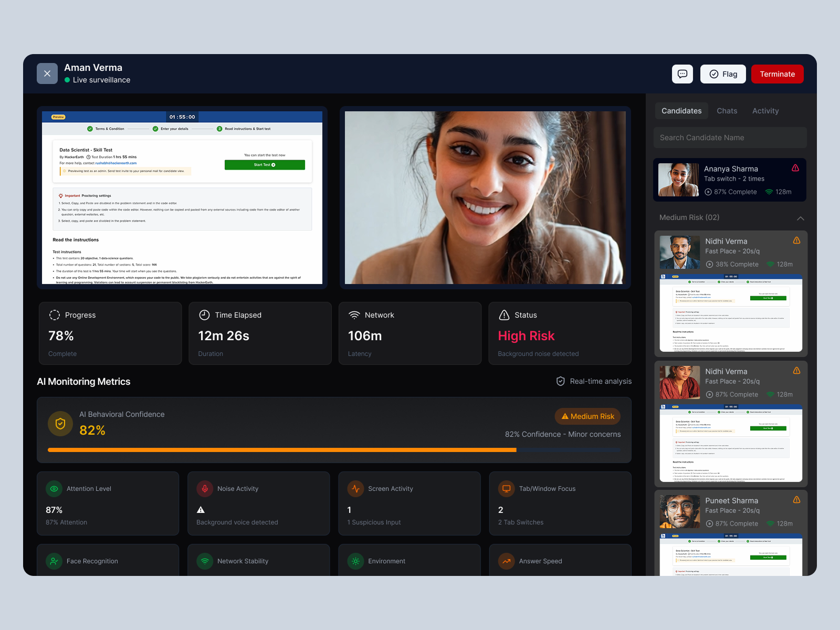This screenshot has width=840, height=630.
Task: Open the Activity tab
Action: [x=765, y=111]
